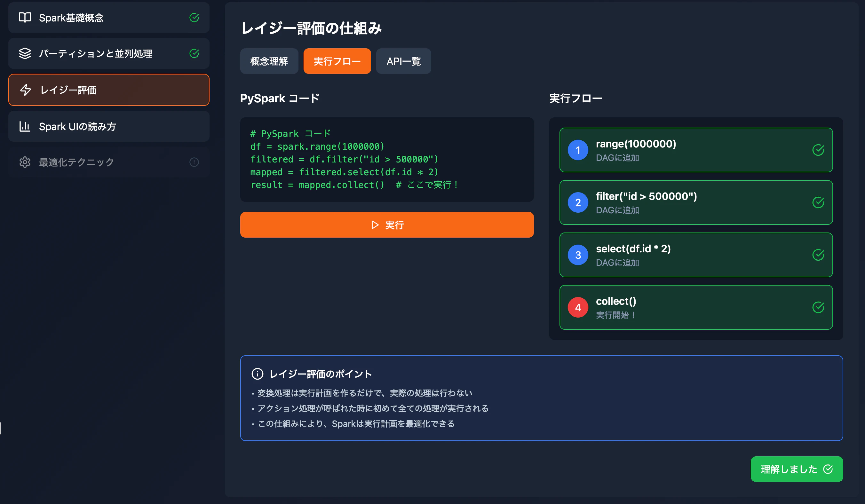The height and width of the screenshot is (504, 865).
Task: Click the green checkmark on Spark基礎概念
Action: click(x=194, y=18)
